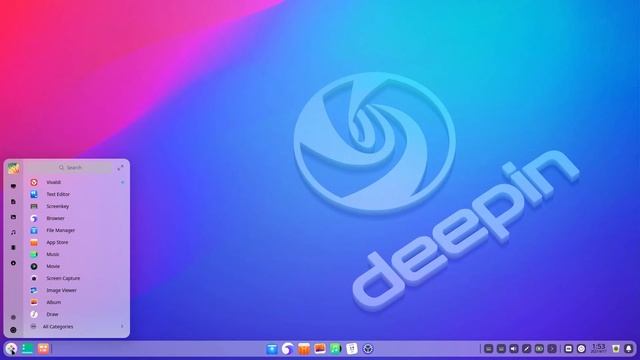Open notifications with the bell icon
The image size is (640, 360).
[629, 349]
